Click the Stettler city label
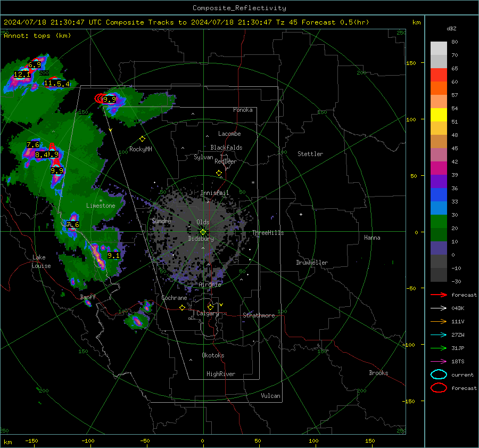The image size is (479, 448). tap(310, 154)
